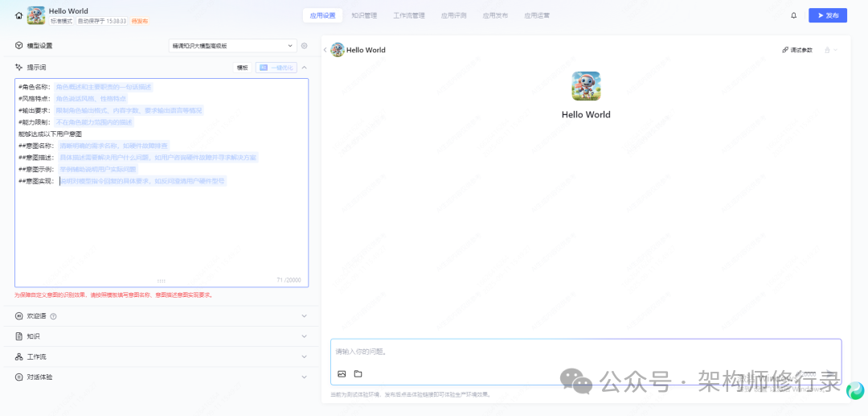868x416 pixels.
Task: Click the 模板 button
Action: [243, 68]
